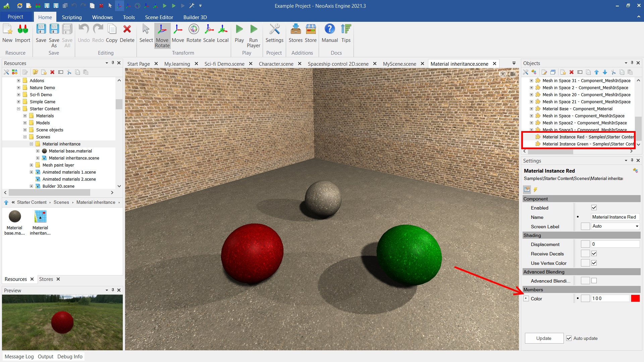The image size is (644, 362).
Task: Expand the Color member property
Action: coord(526,299)
